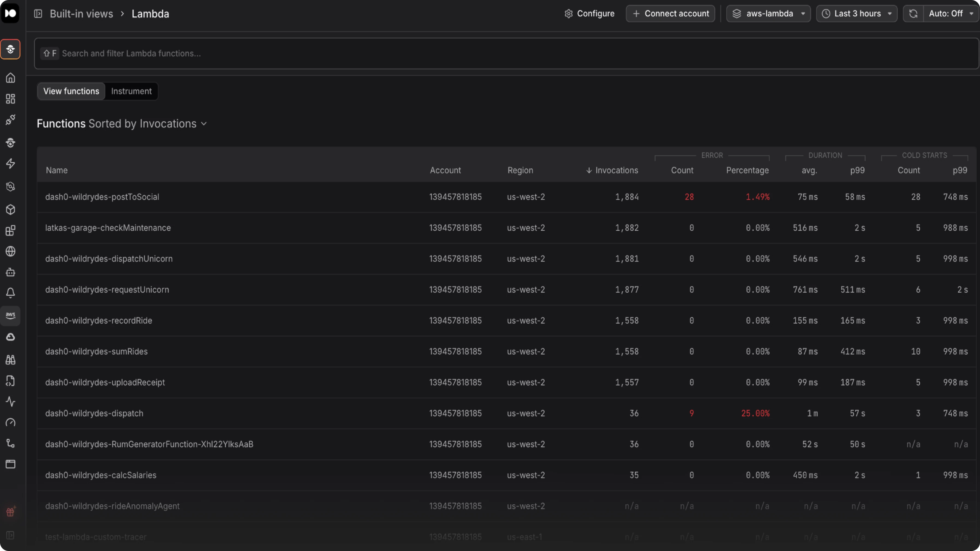Open the test-lambda-custom-tracer function row
The width and height of the screenshot is (980, 551).
point(506,537)
